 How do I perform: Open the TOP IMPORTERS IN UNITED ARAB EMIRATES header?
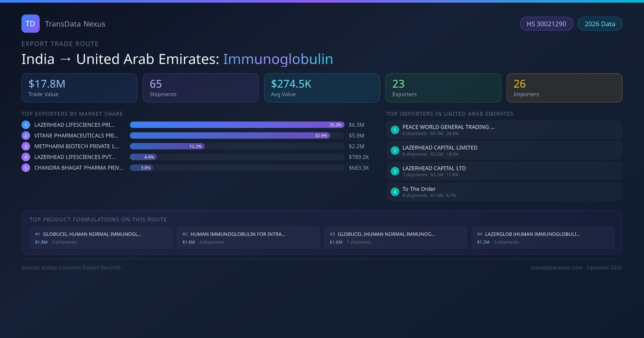click(x=450, y=114)
